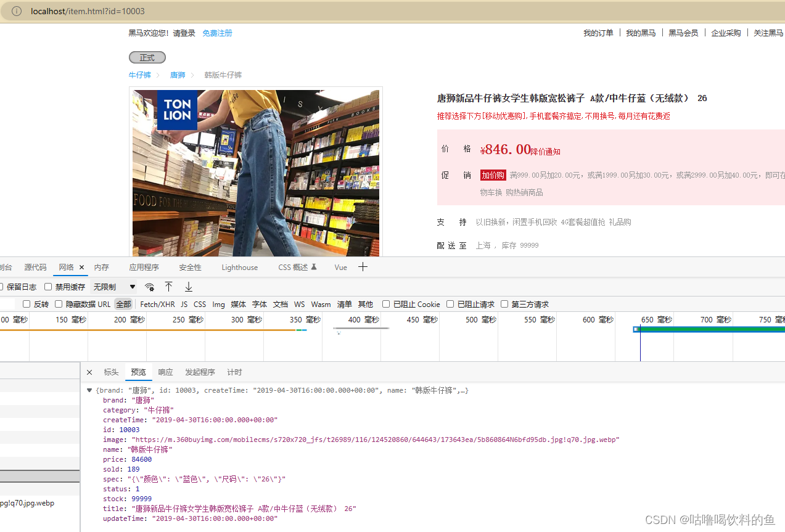The height and width of the screenshot is (532, 785).
Task: Open network conditions wifi-gear icon
Action: point(149,287)
